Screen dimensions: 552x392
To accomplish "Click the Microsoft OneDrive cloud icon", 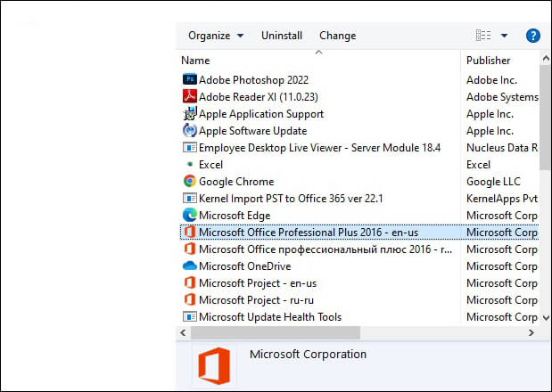I will click(189, 266).
